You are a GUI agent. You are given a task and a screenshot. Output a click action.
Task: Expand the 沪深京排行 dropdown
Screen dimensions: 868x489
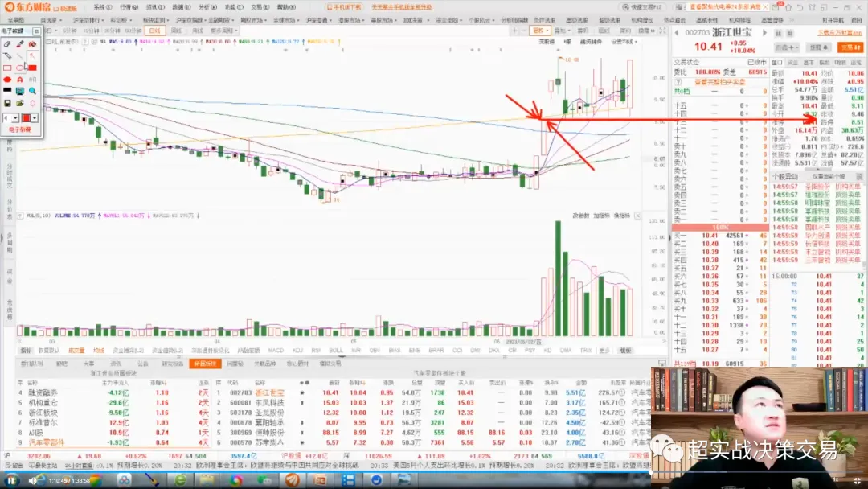[x=88, y=20]
